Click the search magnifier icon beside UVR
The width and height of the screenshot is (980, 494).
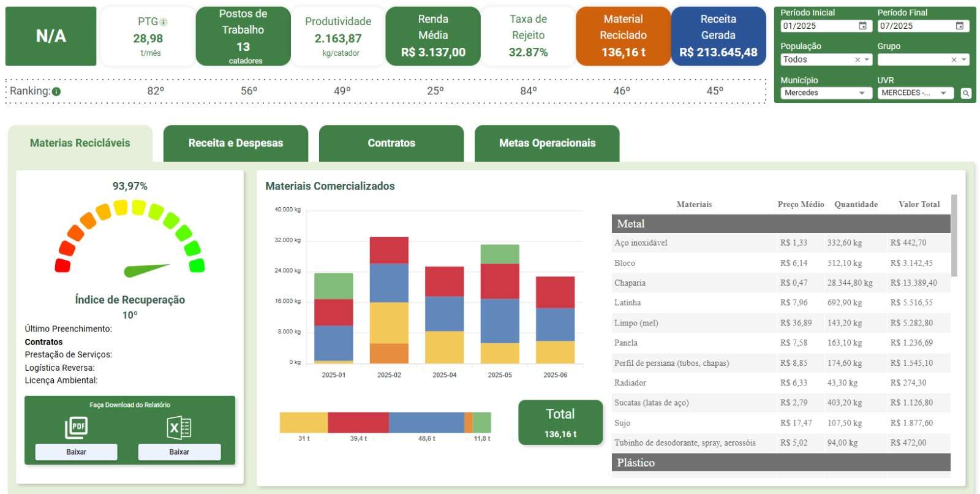coord(965,93)
